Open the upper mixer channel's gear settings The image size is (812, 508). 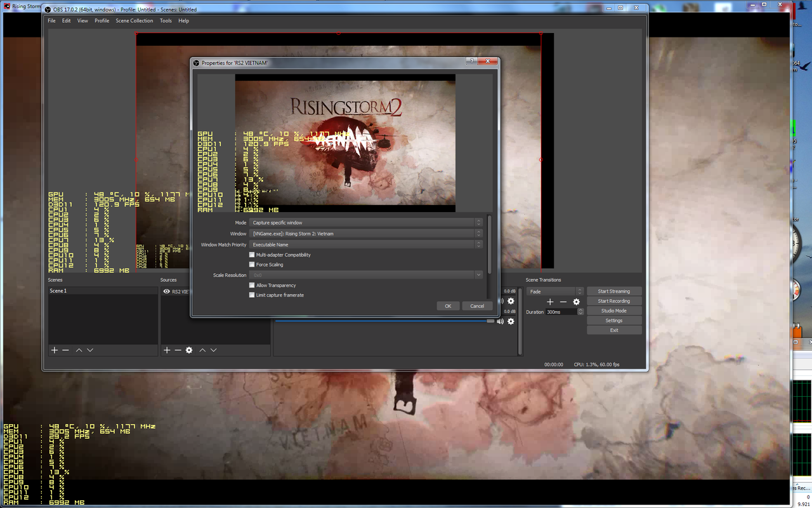point(511,301)
